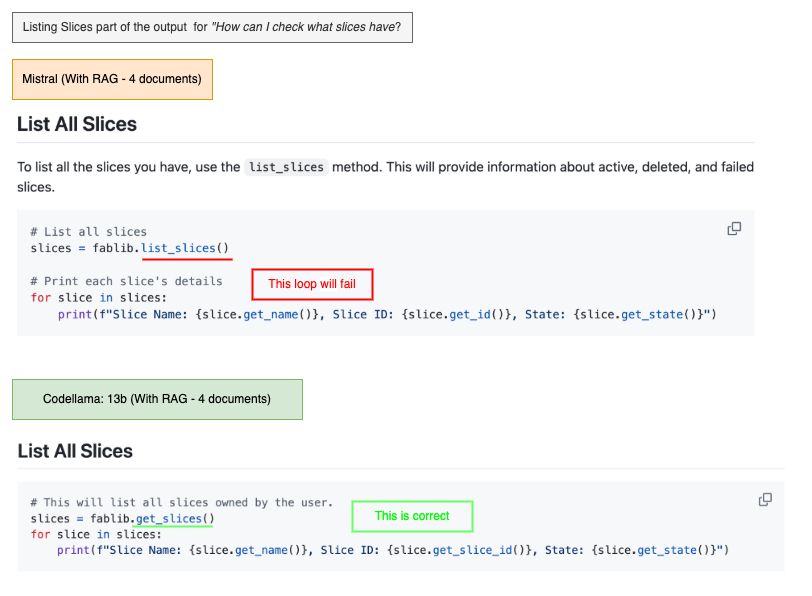Click get_state() in the Mistral print line

click(x=655, y=314)
